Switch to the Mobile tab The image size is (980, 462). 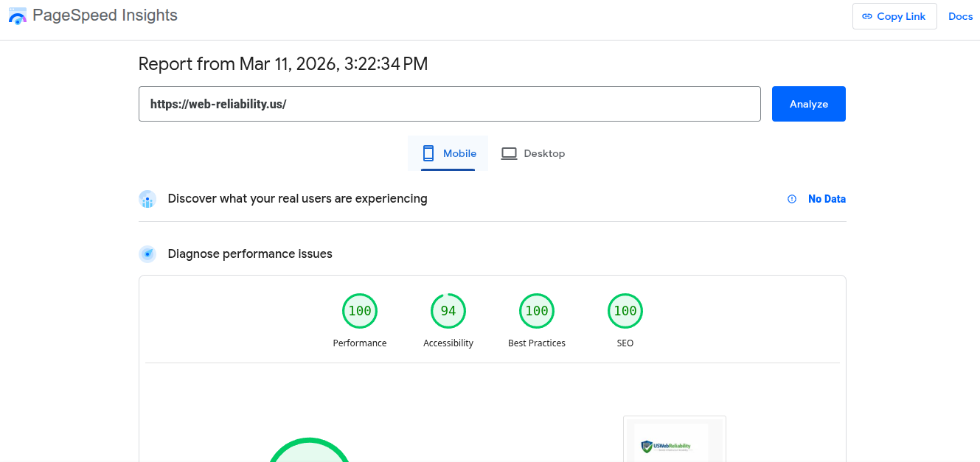coord(448,153)
